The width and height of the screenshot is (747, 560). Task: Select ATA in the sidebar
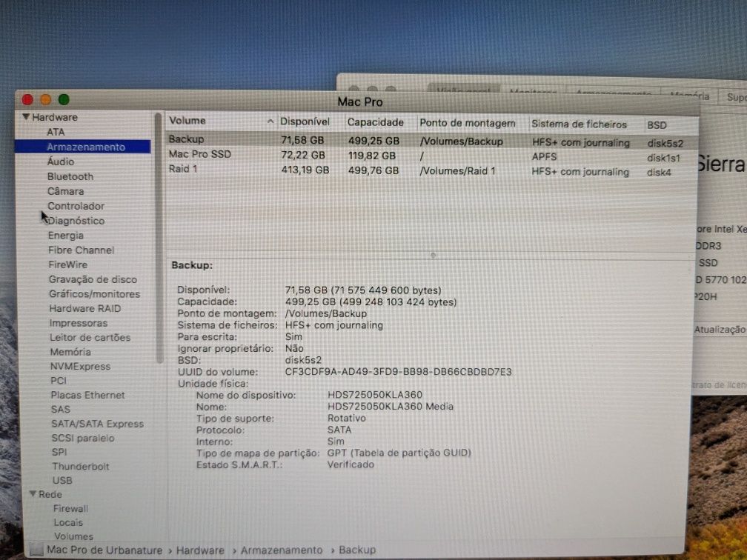pyautogui.click(x=56, y=132)
